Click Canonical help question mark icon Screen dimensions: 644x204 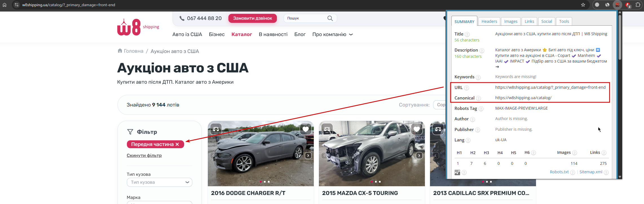(478, 98)
